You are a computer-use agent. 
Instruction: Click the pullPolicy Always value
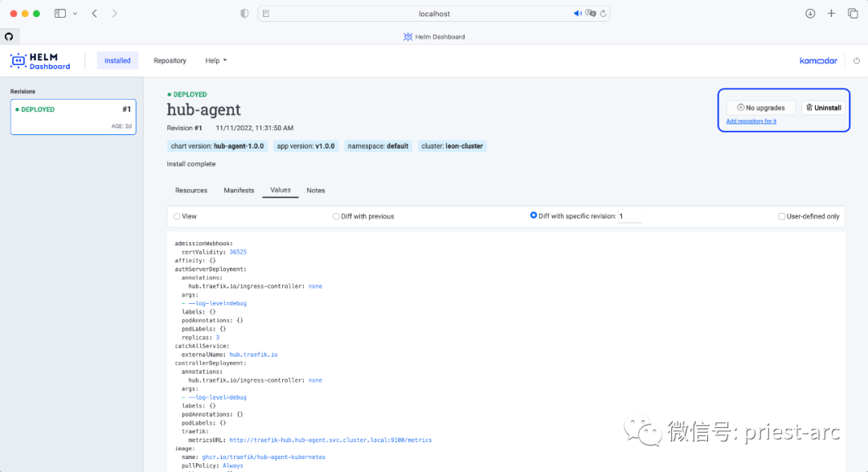232,466
